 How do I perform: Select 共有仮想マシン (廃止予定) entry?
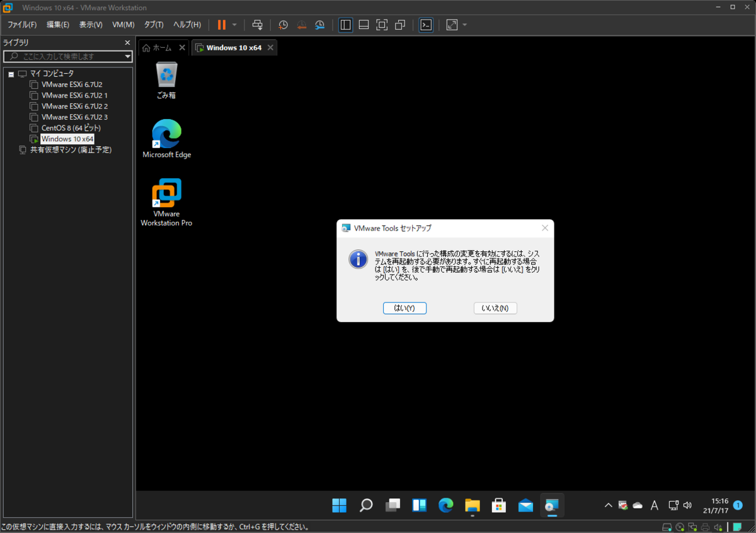(x=71, y=150)
